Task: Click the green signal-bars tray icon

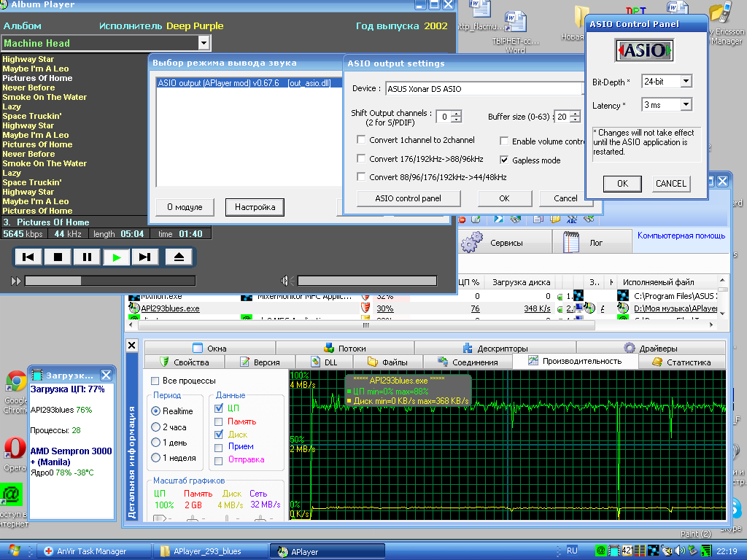Action: pos(706,551)
